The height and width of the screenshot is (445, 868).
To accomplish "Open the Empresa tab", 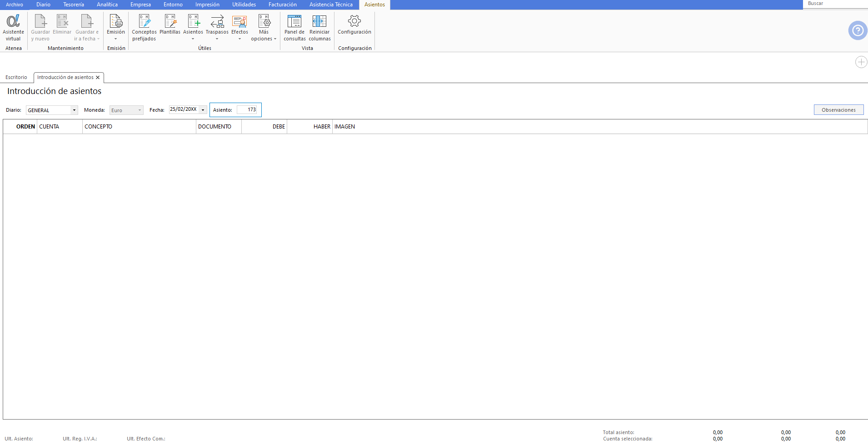I will (140, 5).
